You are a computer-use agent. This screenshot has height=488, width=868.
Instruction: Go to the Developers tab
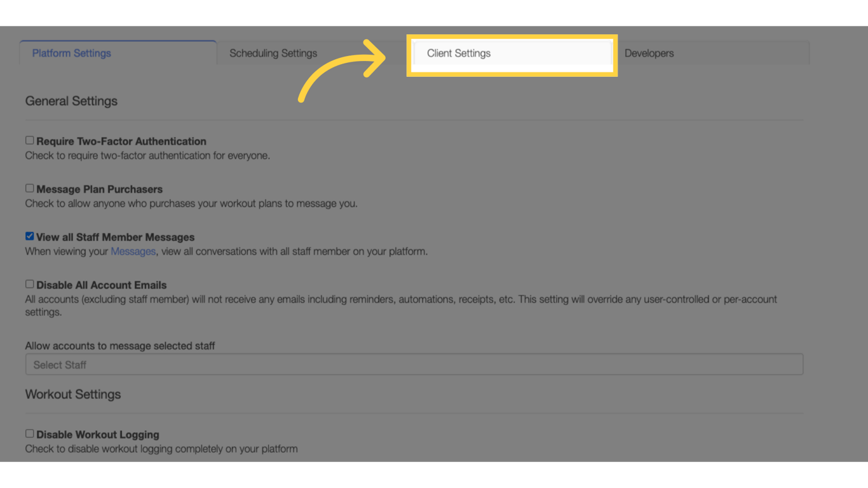(x=649, y=53)
